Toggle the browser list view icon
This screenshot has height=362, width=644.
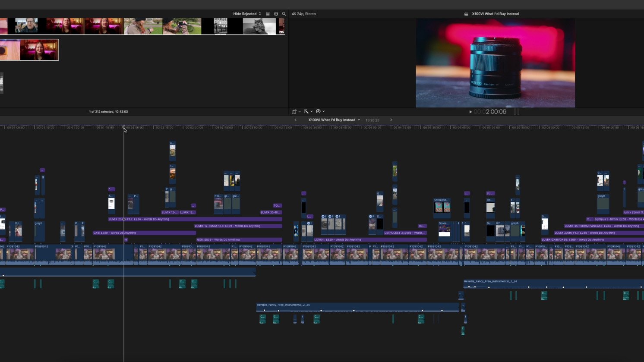tap(268, 14)
